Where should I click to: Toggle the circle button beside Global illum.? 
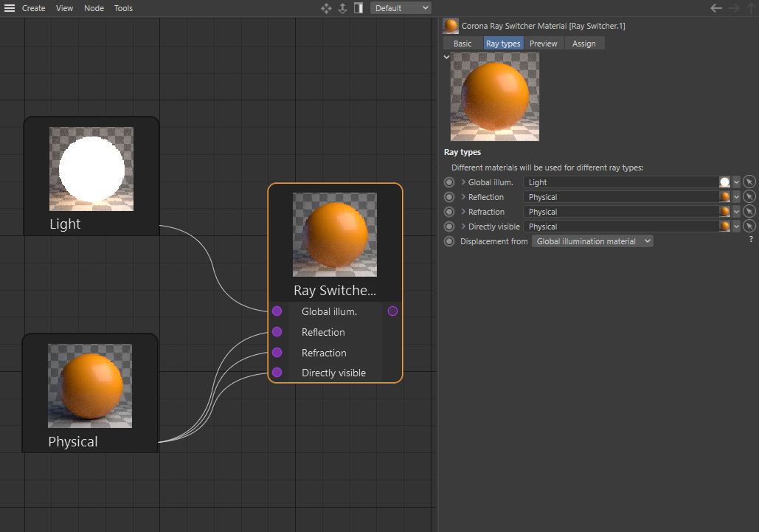click(449, 182)
